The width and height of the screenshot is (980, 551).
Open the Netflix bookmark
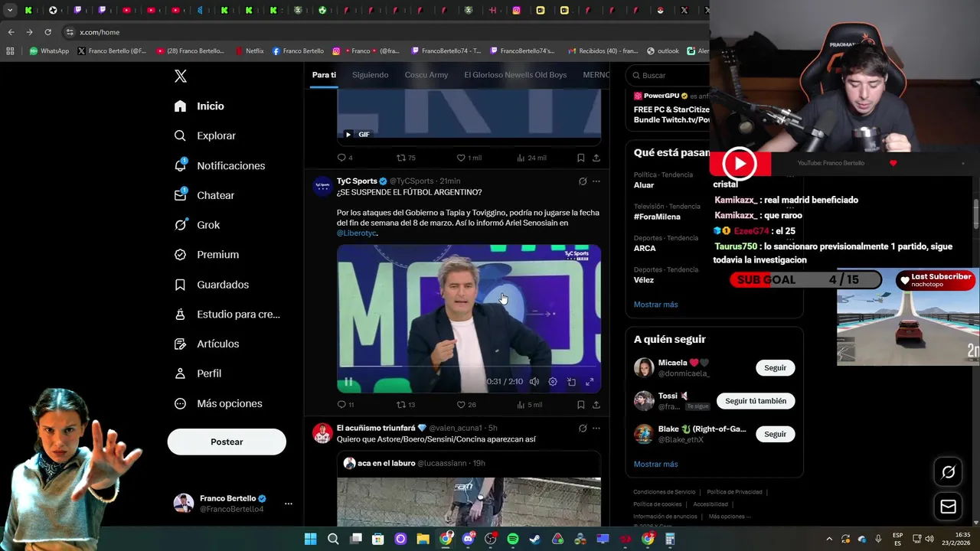pyautogui.click(x=249, y=51)
